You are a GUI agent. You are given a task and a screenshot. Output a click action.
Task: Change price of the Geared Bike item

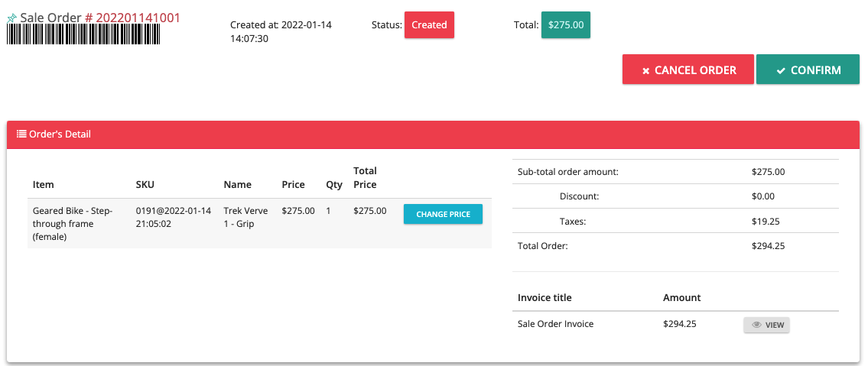pyautogui.click(x=443, y=214)
